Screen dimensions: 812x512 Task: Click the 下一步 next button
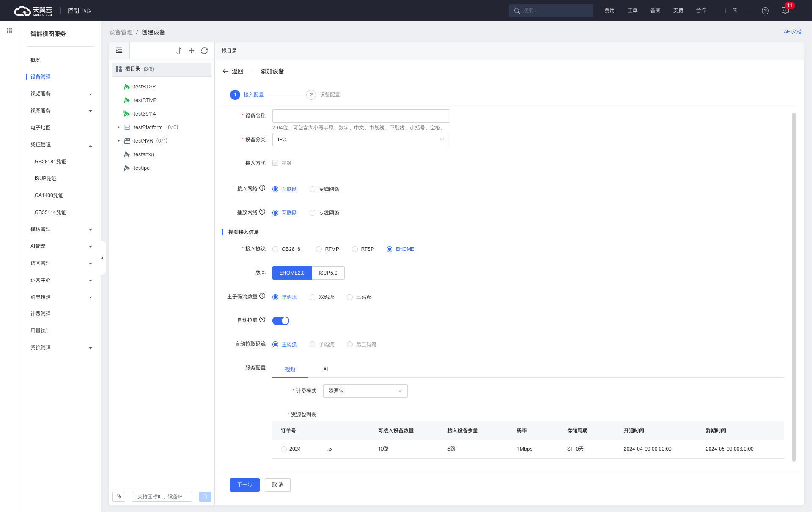245,485
